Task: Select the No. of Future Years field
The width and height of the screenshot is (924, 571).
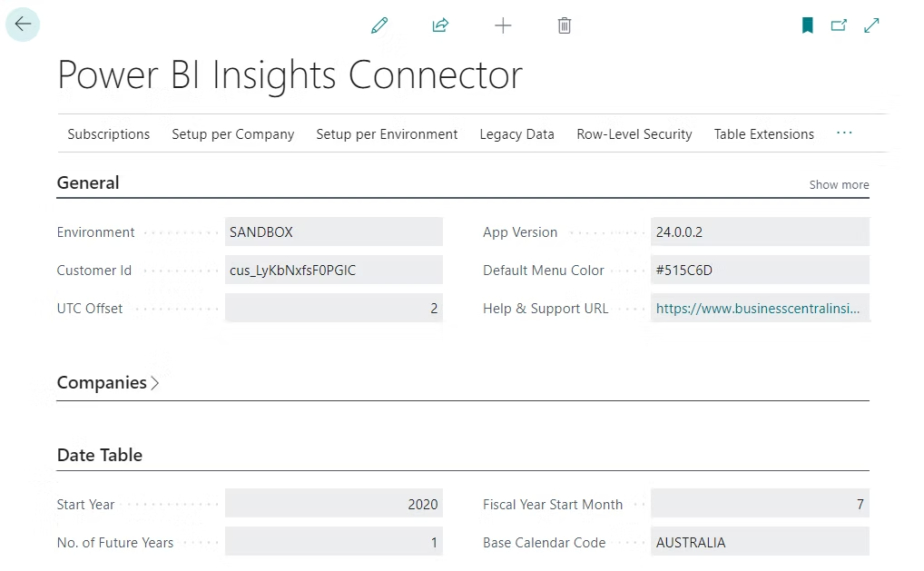Action: pyautogui.click(x=333, y=542)
